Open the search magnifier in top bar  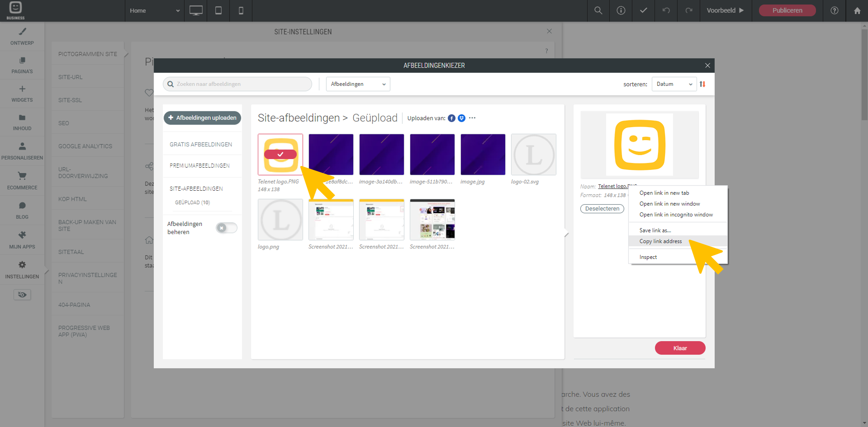pyautogui.click(x=598, y=10)
